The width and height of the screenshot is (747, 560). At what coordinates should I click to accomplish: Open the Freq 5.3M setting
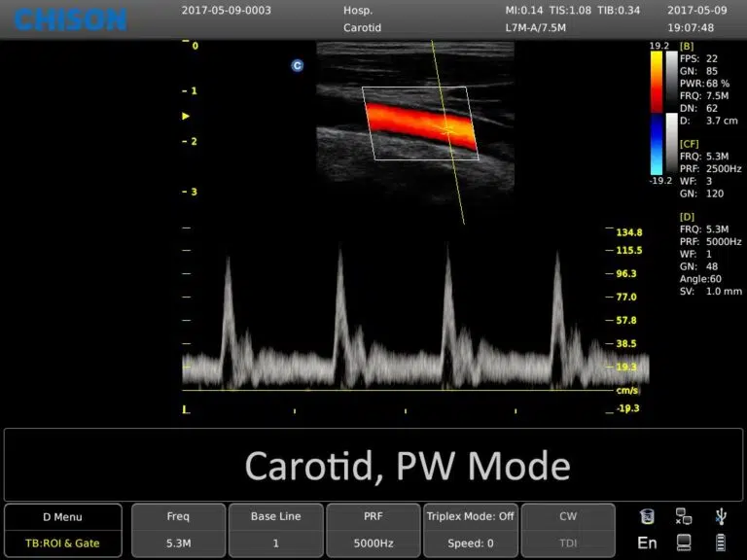(178, 531)
